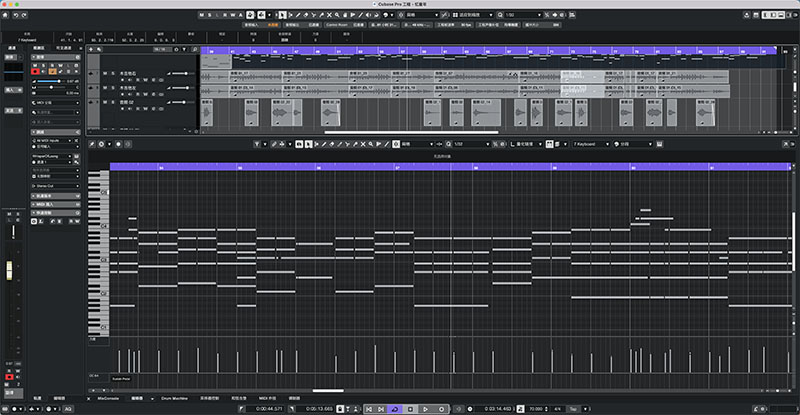Open the All MIDI Inputs routing dropdown
The image size is (800, 415).
[53, 140]
